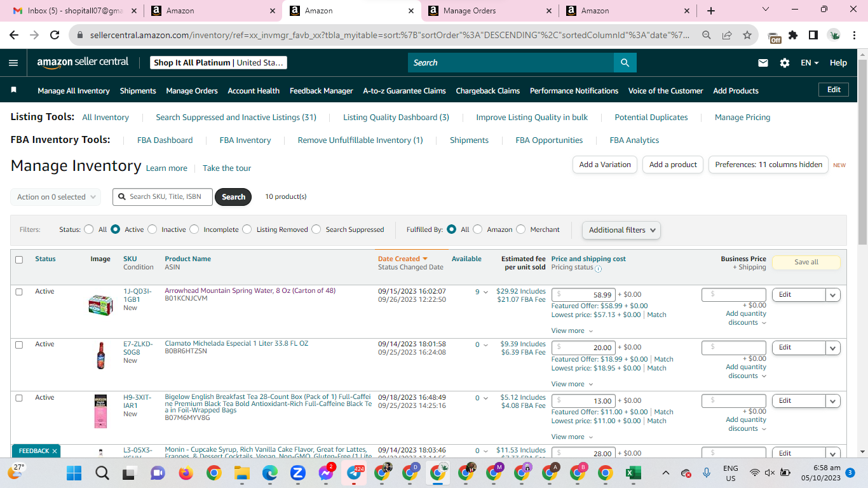The width and height of the screenshot is (868, 488).
Task: Click the Clamato Michelada product thumbnail
Action: click(x=100, y=356)
